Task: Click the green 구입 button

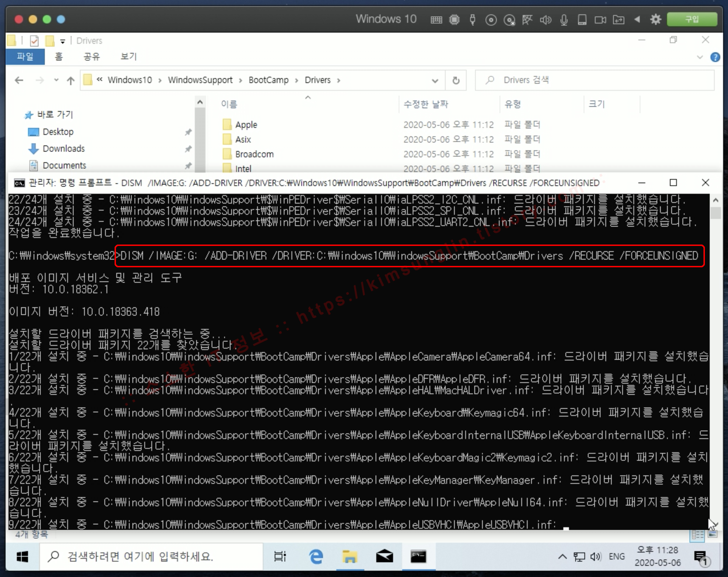Action: tap(692, 19)
